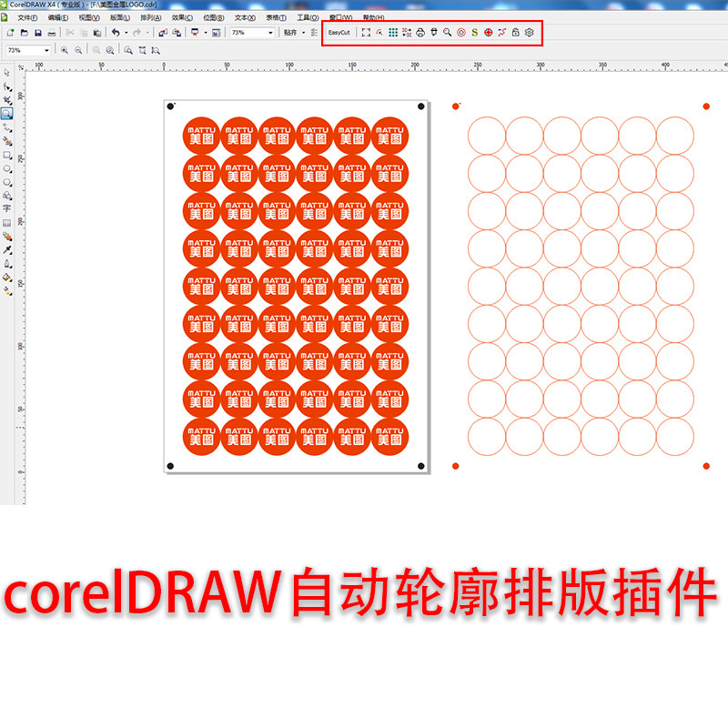
Task: Click EasyCut red crosshair target icon
Action: (x=488, y=33)
